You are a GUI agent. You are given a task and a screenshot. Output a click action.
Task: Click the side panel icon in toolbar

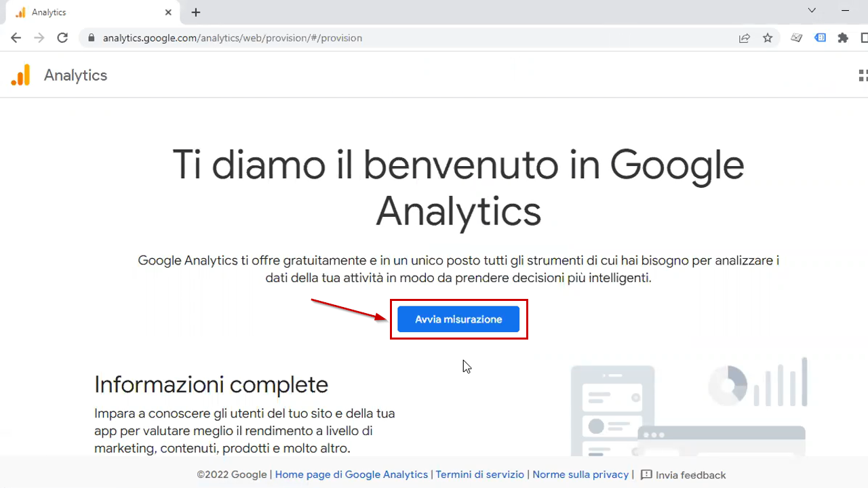863,38
